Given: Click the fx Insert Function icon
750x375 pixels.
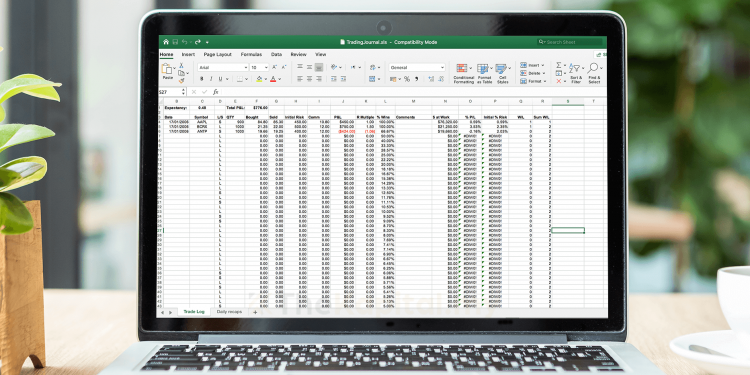Looking at the screenshot, I should [x=216, y=92].
